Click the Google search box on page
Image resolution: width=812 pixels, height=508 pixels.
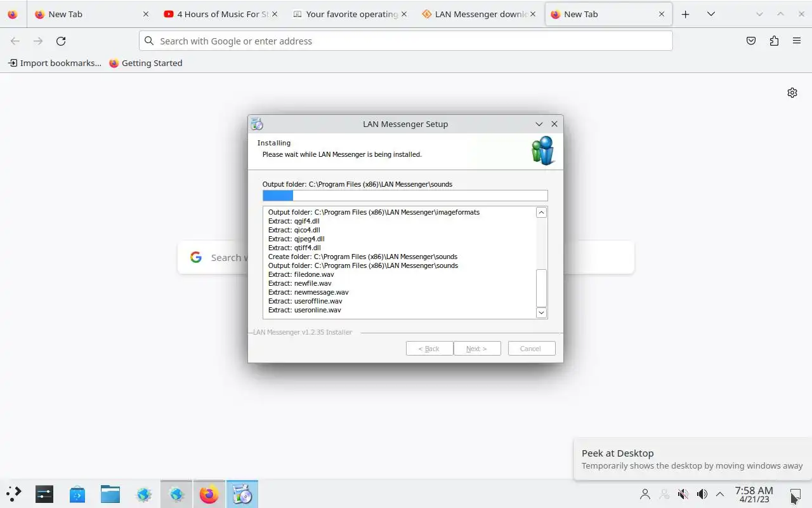tap(405, 257)
